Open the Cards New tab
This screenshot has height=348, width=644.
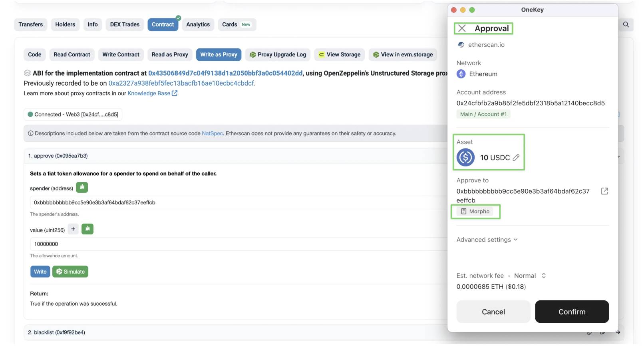tap(237, 24)
